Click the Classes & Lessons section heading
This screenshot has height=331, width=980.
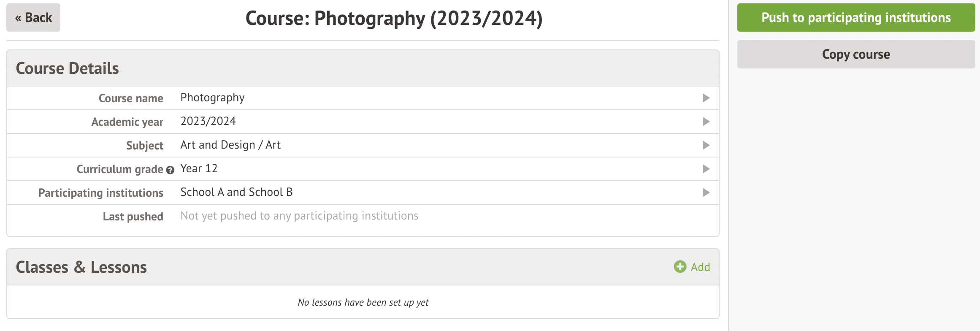81,267
